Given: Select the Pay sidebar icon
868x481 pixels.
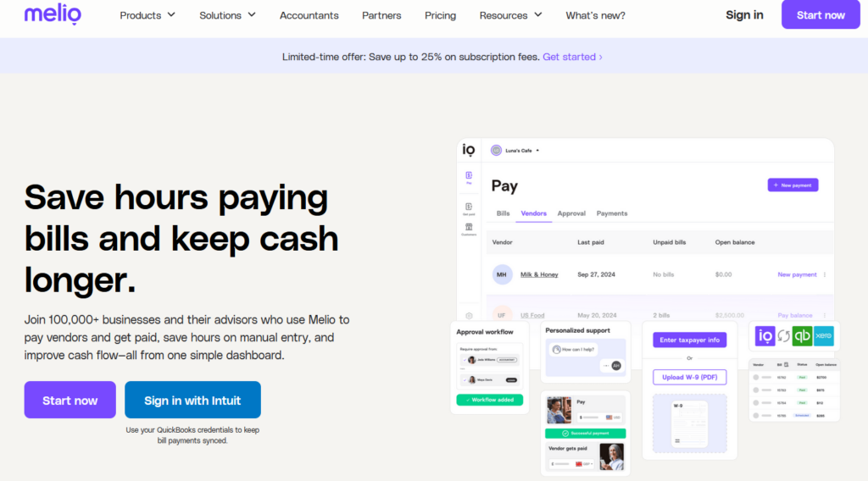Looking at the screenshot, I should pyautogui.click(x=469, y=178).
